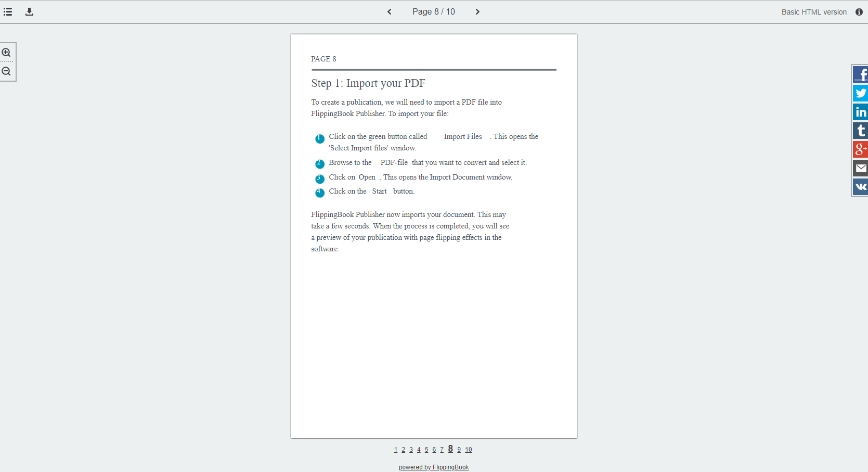Click the 'PAGE 8' header text
Screen dimensions: 868x472
pos(323,59)
